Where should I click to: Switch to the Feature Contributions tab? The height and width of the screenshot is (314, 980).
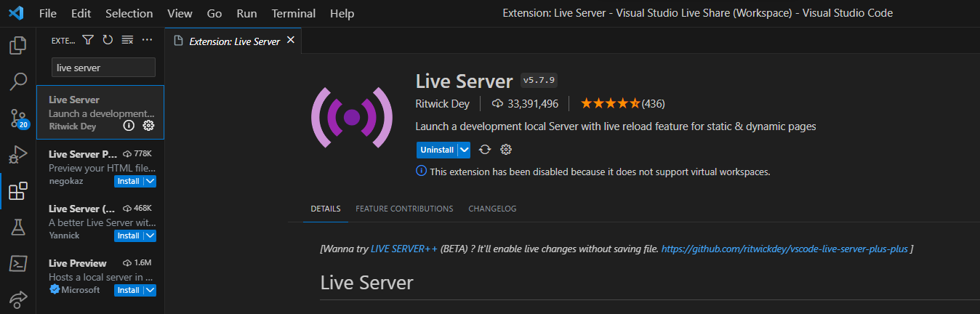click(x=404, y=209)
